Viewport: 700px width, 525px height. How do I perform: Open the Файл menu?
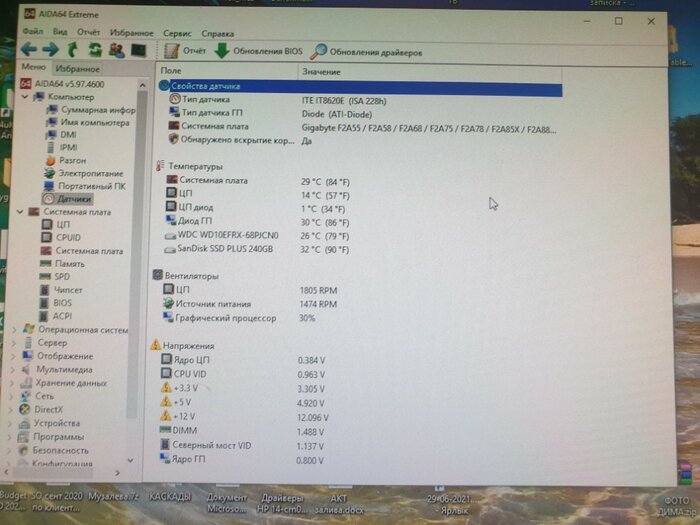click(x=33, y=31)
